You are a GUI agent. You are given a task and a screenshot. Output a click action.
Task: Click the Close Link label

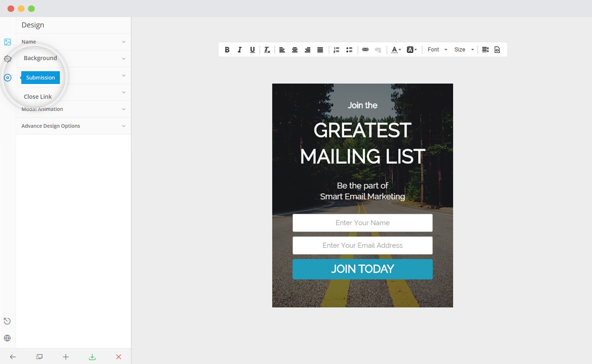coord(38,97)
